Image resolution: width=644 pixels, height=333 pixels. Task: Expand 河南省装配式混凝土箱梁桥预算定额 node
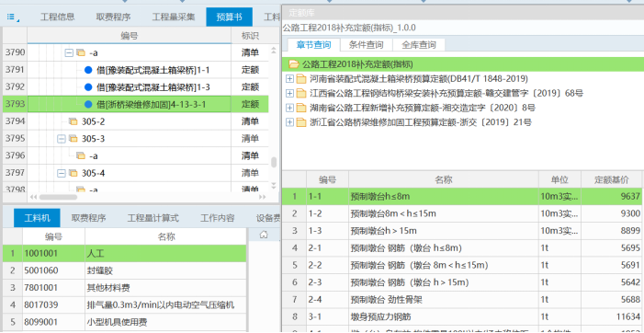[x=289, y=79]
